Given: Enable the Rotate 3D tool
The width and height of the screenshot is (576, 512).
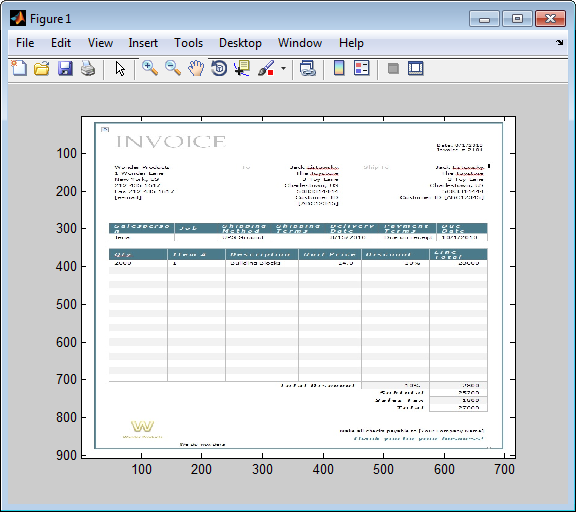Looking at the screenshot, I should 219,68.
